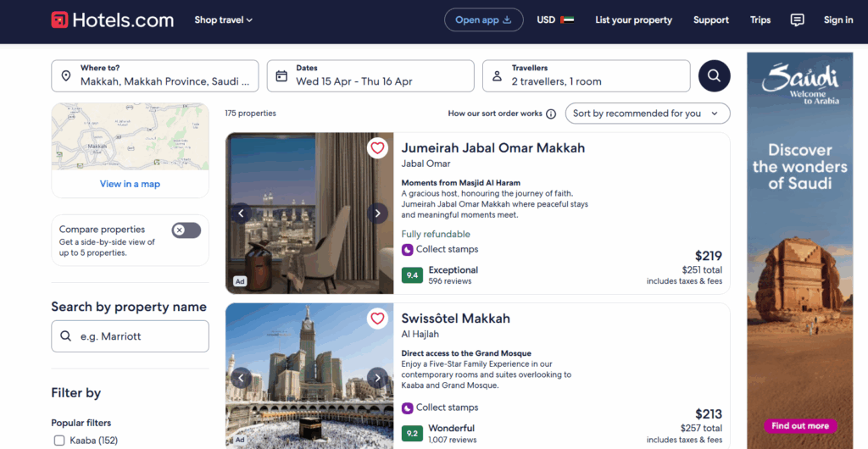Click the Open app button
The width and height of the screenshot is (868, 449).
[484, 19]
